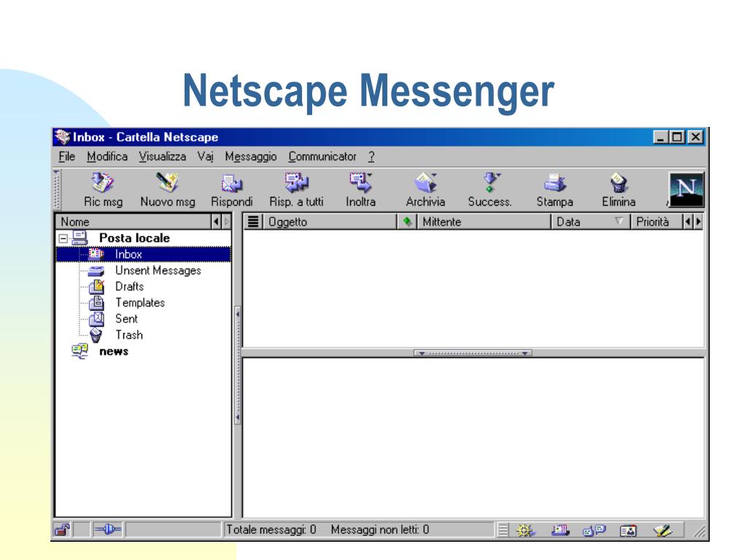Click the window resize grip corner
This screenshot has width=747, height=560.
tap(699, 532)
